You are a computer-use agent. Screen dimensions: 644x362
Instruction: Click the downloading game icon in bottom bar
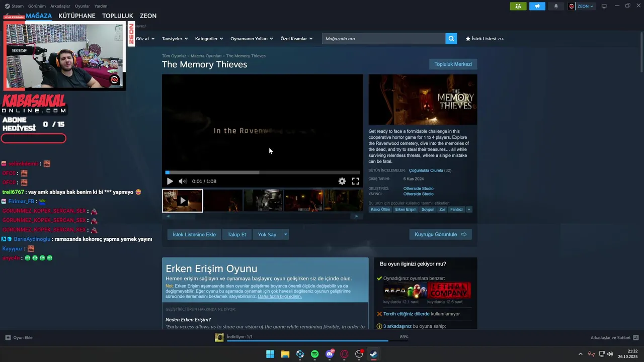[219, 337]
